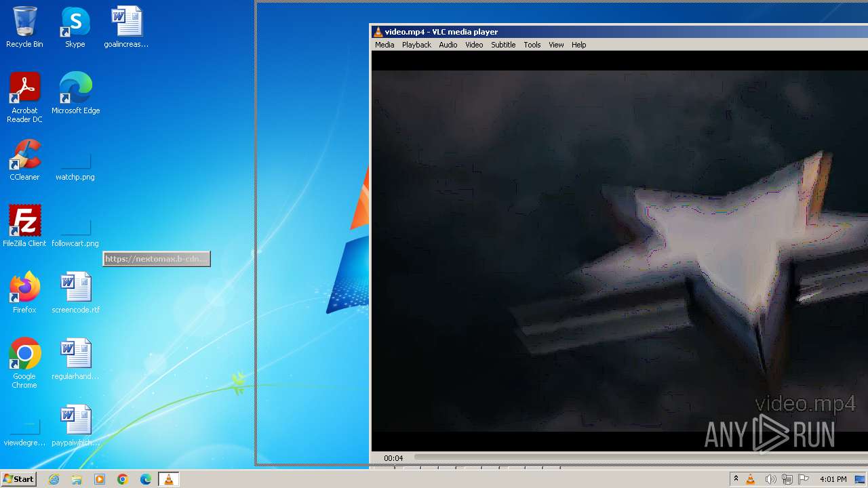The width and height of the screenshot is (868, 488).
Task: Switch to VLC taskbar button
Action: pyautogui.click(x=168, y=479)
